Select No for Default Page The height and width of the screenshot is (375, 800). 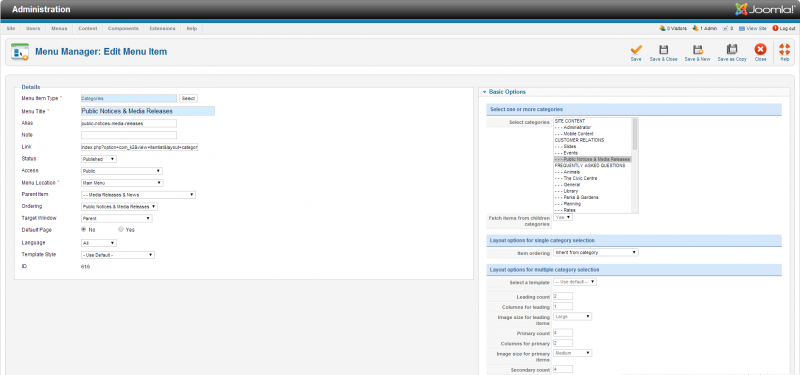pyautogui.click(x=84, y=230)
